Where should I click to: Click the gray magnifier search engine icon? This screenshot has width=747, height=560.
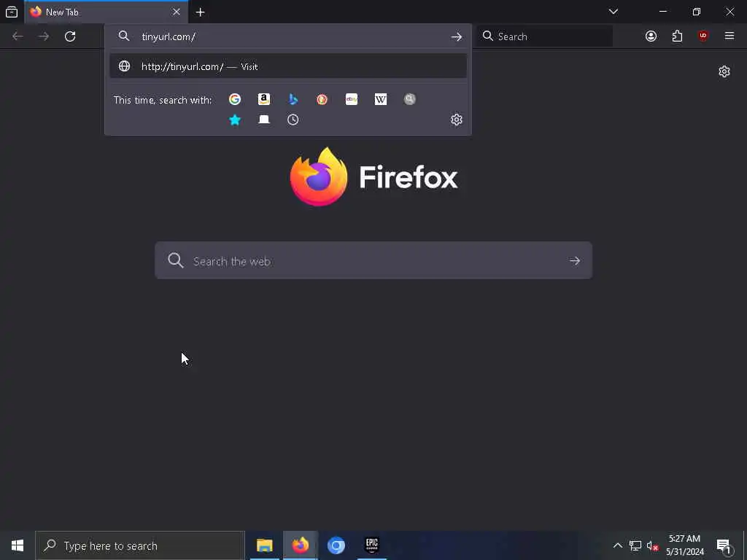pos(410,99)
